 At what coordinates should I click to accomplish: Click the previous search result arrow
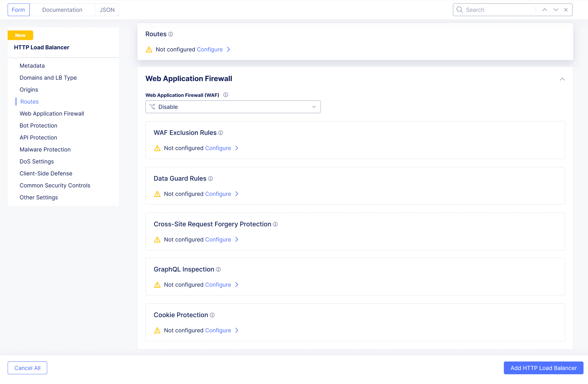(x=544, y=9)
